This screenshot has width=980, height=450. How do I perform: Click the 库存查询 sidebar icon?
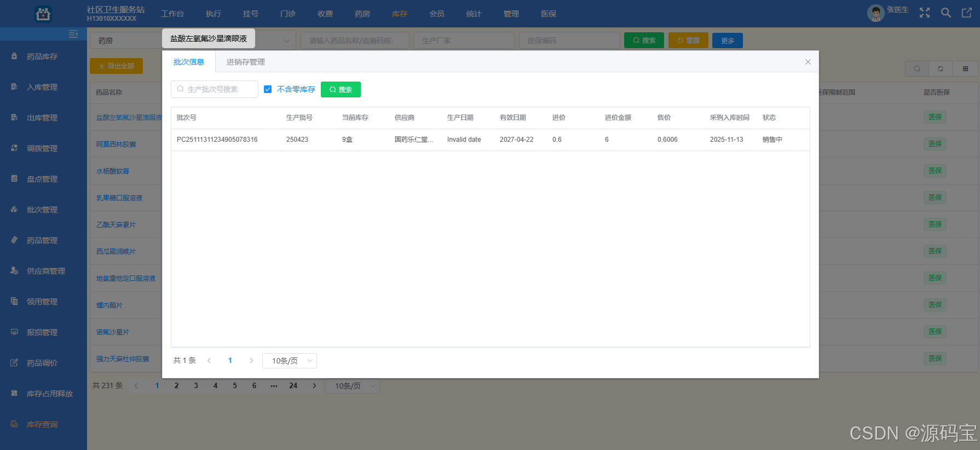(x=14, y=424)
